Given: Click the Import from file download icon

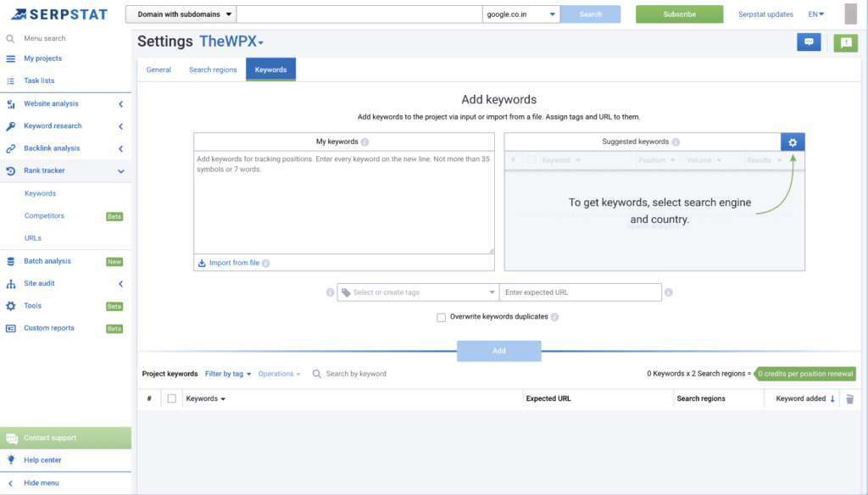Looking at the screenshot, I should [x=202, y=263].
